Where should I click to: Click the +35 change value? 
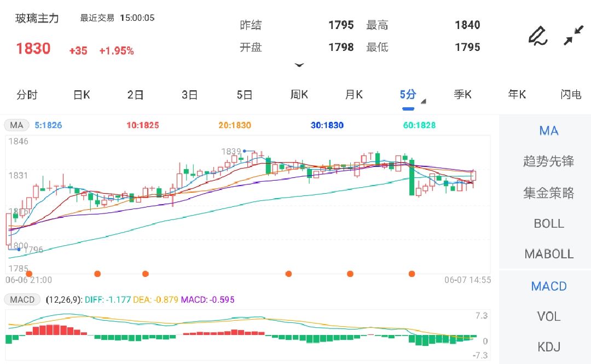tap(78, 51)
